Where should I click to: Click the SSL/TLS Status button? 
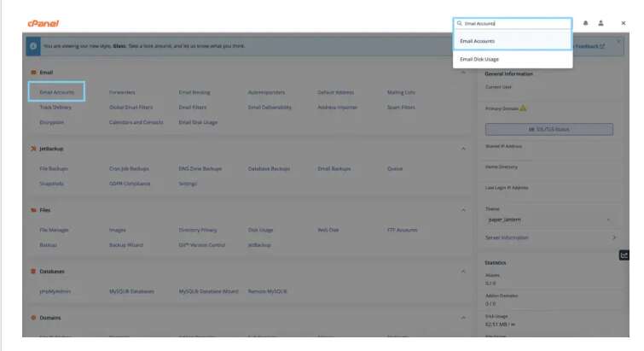tap(548, 129)
